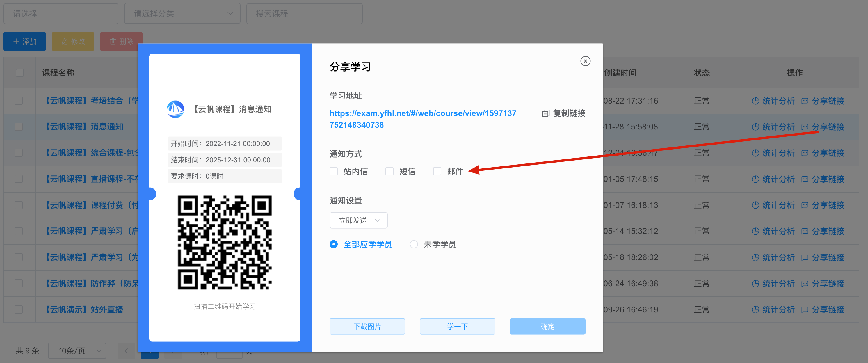
Task: Open the 请选择分类 dropdown
Action: (x=182, y=14)
